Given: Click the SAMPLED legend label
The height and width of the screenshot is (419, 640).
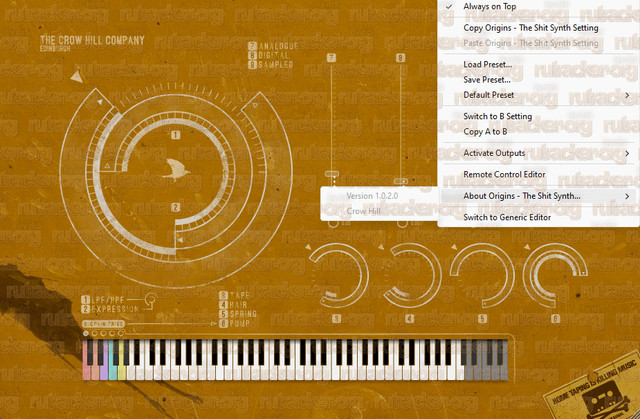Looking at the screenshot, I should [x=276, y=64].
